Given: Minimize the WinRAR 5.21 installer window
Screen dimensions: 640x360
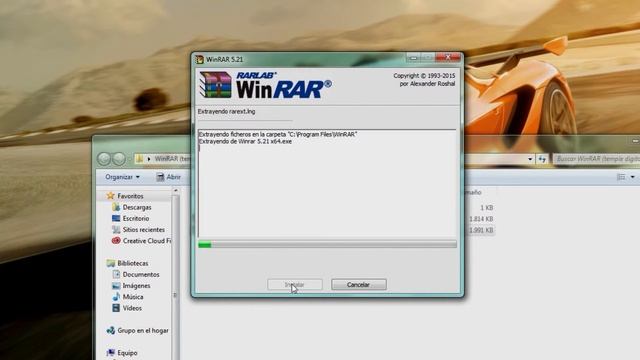Looking at the screenshot, I should (413, 58).
